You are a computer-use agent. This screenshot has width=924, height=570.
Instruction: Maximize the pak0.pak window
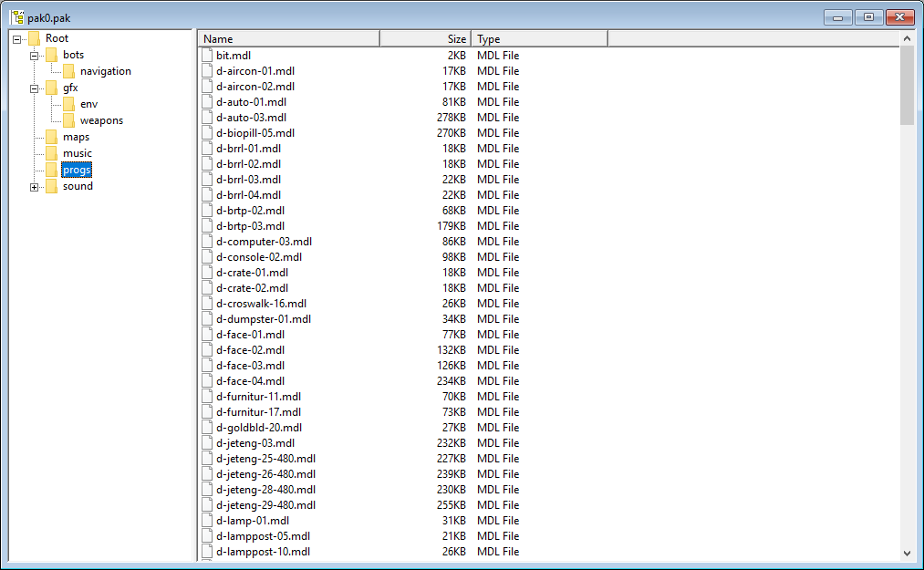(868, 17)
